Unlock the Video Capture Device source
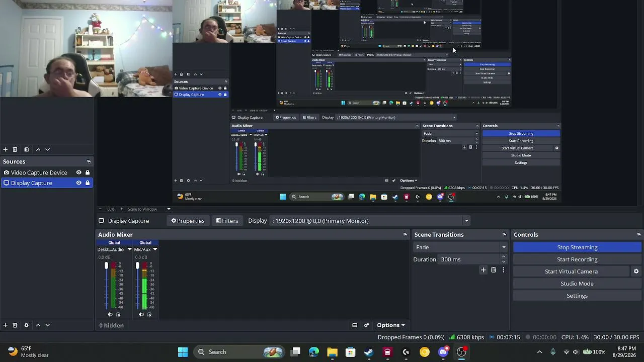 (x=88, y=172)
